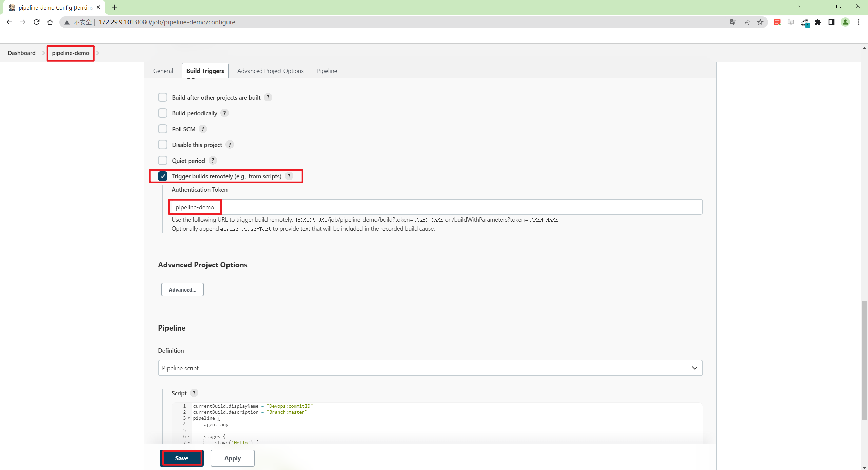Viewport: 868px width, 470px height.
Task: Click the not-secure warning icon
Action: coord(67,22)
